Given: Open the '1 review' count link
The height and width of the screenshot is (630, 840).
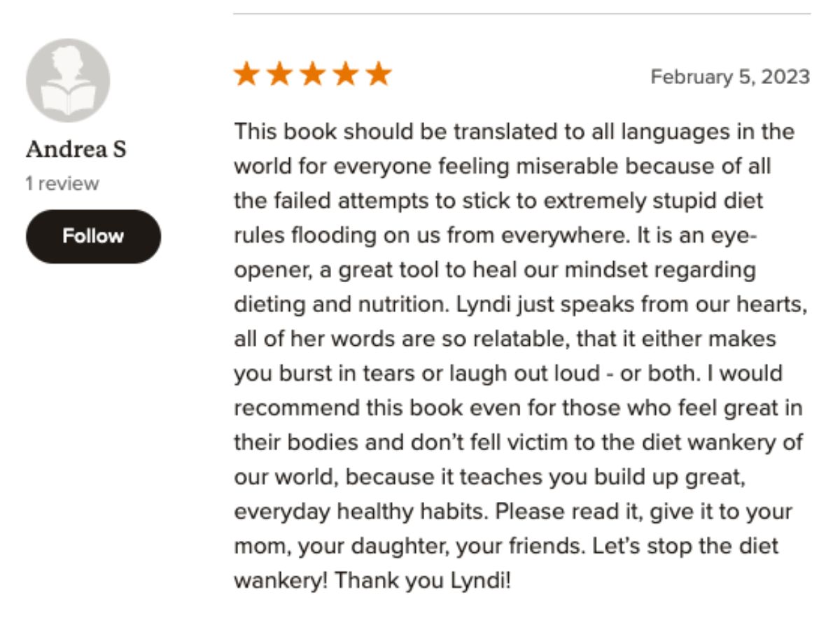Looking at the screenshot, I should point(62,184).
